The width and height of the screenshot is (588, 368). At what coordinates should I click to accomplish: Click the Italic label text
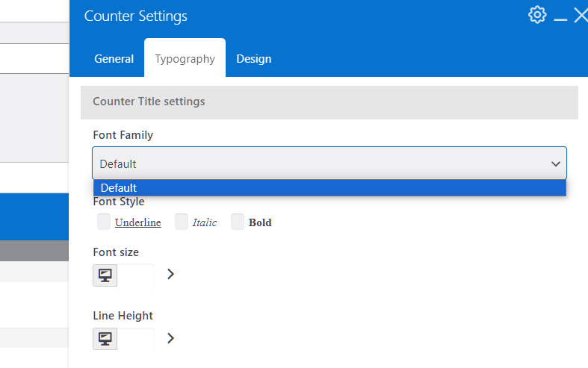[205, 222]
